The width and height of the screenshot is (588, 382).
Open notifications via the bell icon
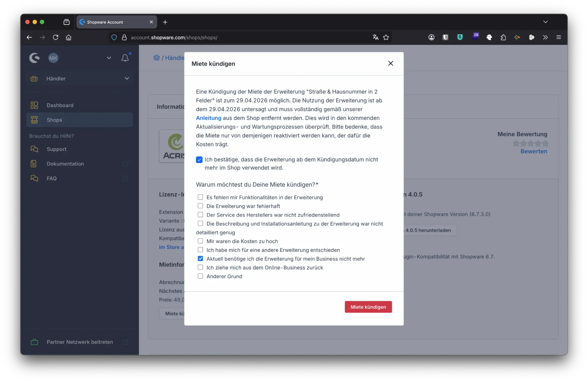[x=125, y=58]
